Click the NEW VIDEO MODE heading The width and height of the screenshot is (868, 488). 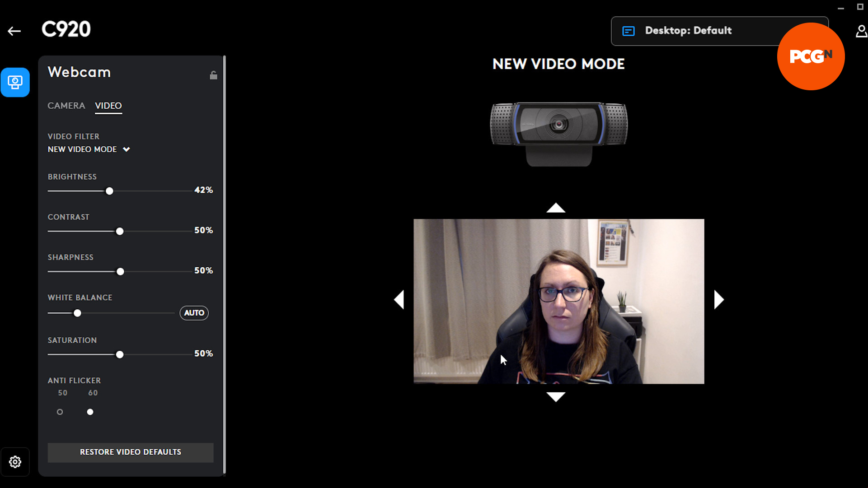click(x=558, y=64)
